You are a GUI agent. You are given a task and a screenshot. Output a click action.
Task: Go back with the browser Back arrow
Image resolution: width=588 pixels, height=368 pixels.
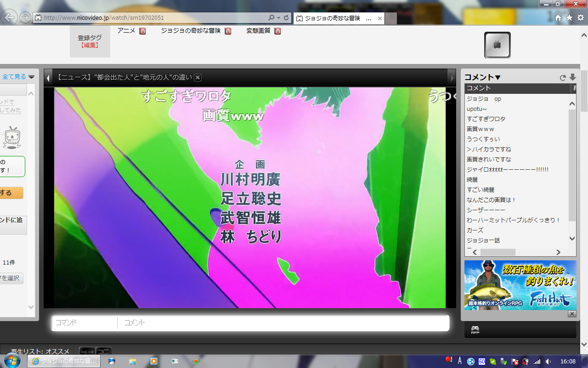[9, 17]
